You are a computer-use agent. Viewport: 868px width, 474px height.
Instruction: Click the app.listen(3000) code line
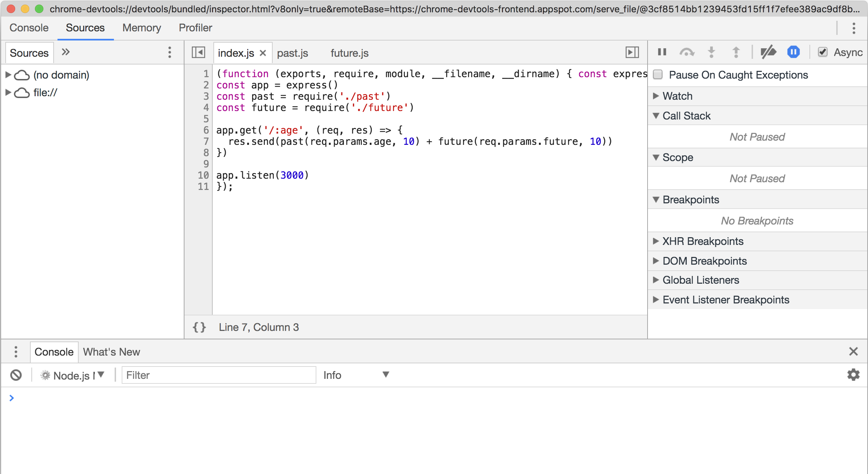click(x=262, y=175)
